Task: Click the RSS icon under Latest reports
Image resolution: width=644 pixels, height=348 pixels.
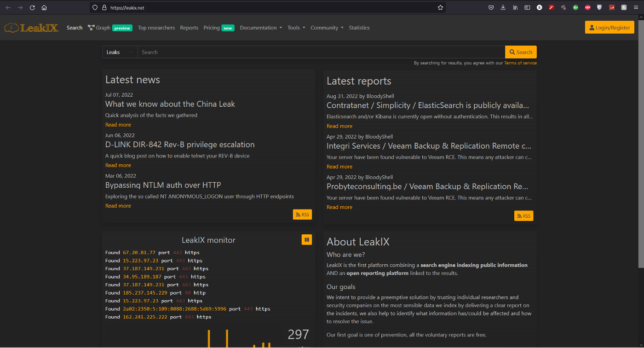Action: coord(523,216)
